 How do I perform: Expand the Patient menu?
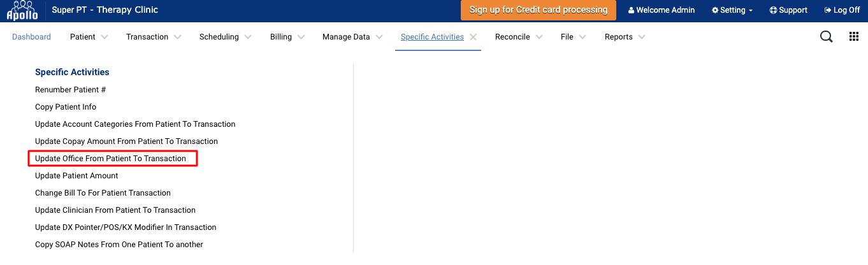point(89,37)
